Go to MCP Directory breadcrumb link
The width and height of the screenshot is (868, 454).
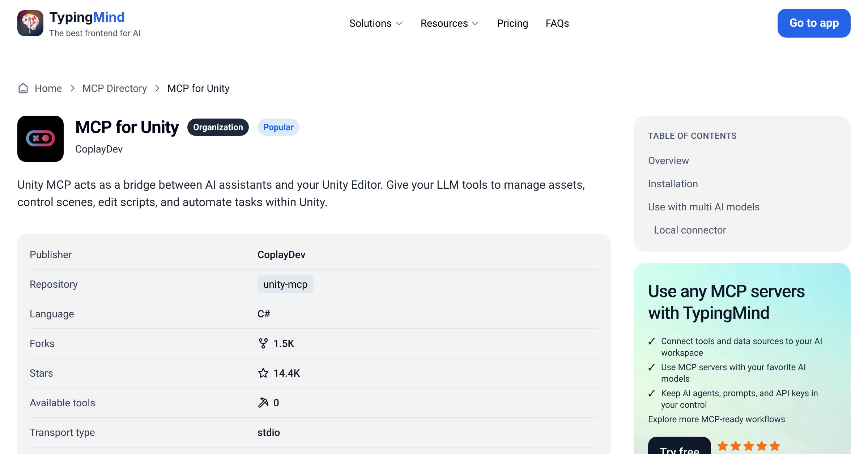115,88
